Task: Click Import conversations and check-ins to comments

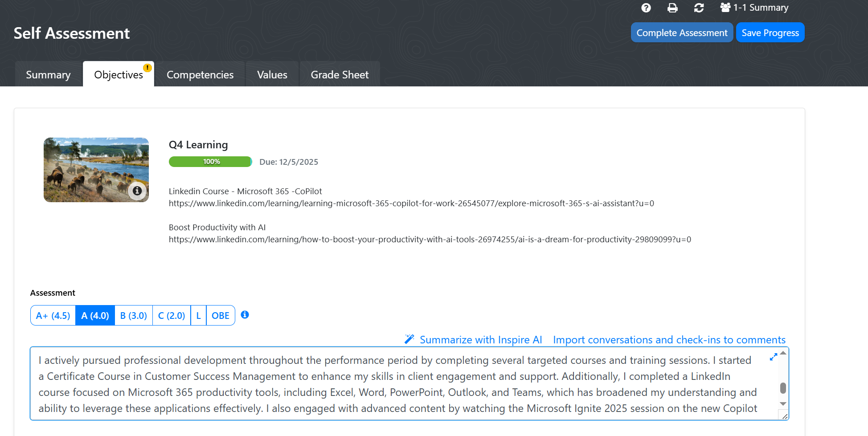Action: pyautogui.click(x=669, y=340)
